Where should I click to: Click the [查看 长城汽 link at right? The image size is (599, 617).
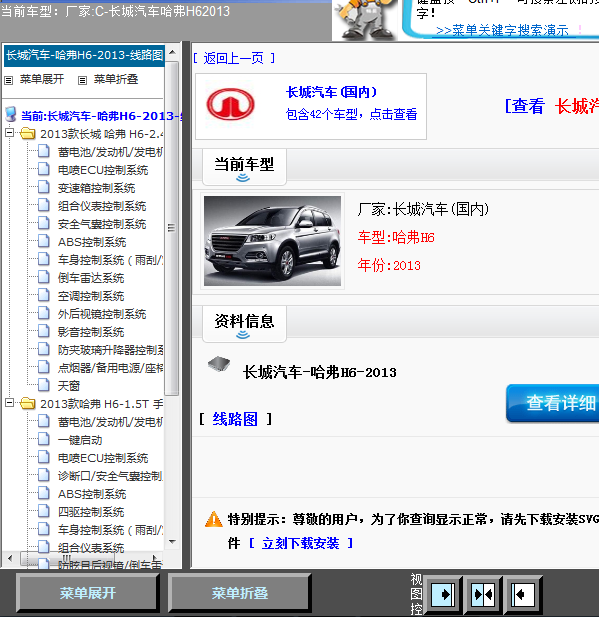tap(552, 106)
